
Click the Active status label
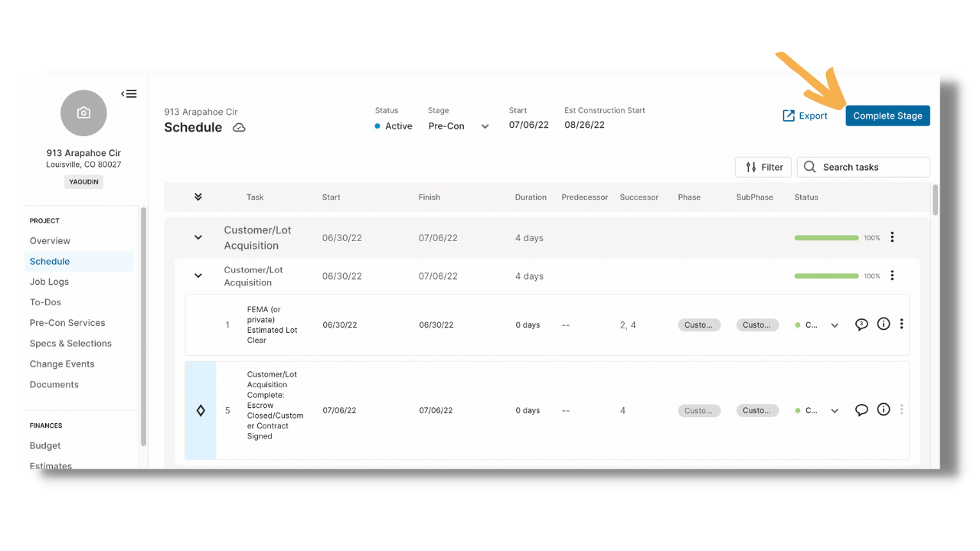coord(398,126)
